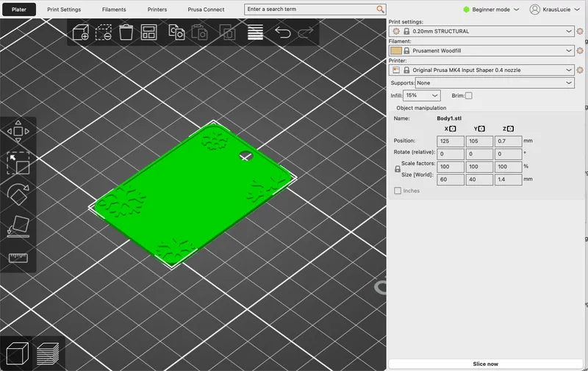Image resolution: width=588 pixels, height=371 pixels.
Task: Select the Move tool
Action: click(18, 132)
